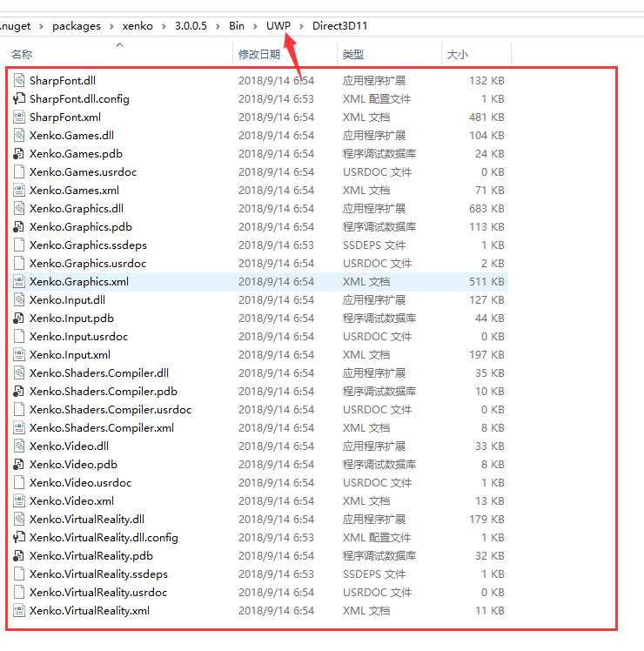Image resolution: width=644 pixels, height=651 pixels.
Task: Click the 132 KB size of SharpFont.dll
Action: (x=486, y=81)
